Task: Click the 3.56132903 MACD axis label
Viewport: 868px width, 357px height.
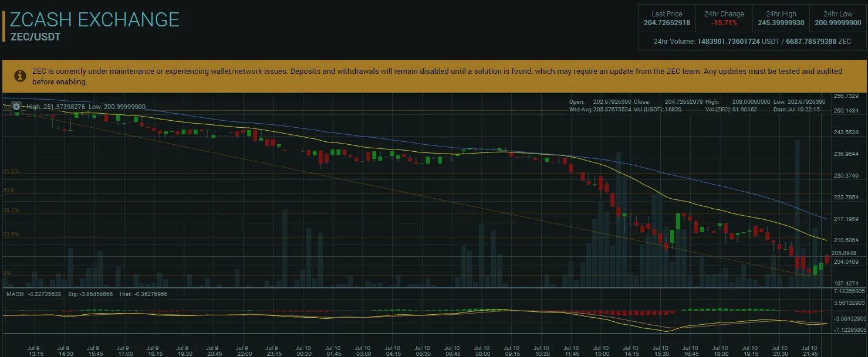Action: 849,303
